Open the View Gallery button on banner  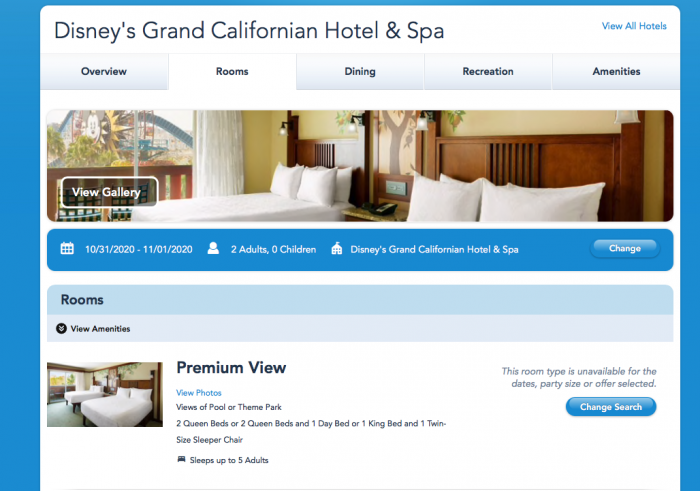[x=109, y=192]
